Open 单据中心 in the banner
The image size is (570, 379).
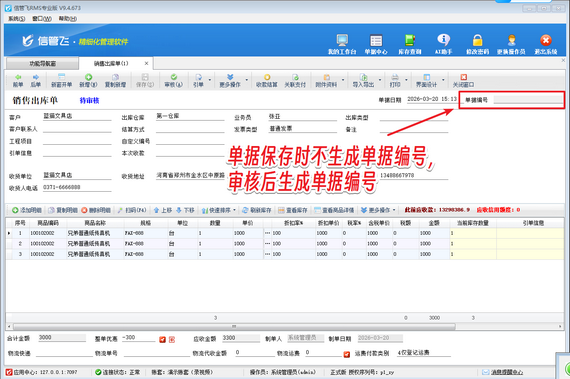376,44
